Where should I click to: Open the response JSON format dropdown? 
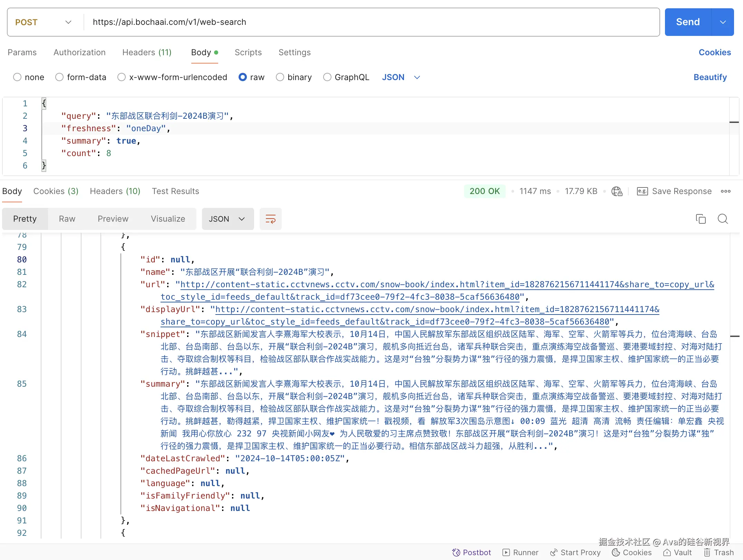[x=227, y=219]
